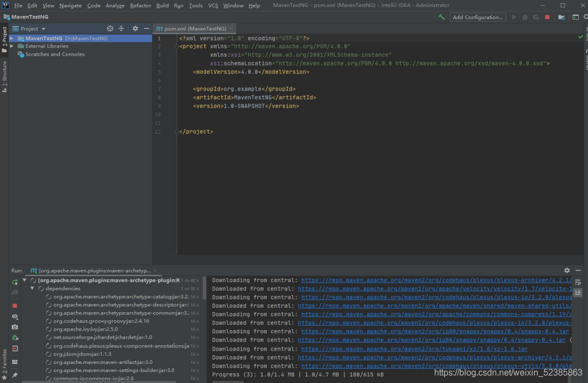588x383 pixels.
Task: Click the Debug bug icon in toolbar
Action: coord(525,17)
